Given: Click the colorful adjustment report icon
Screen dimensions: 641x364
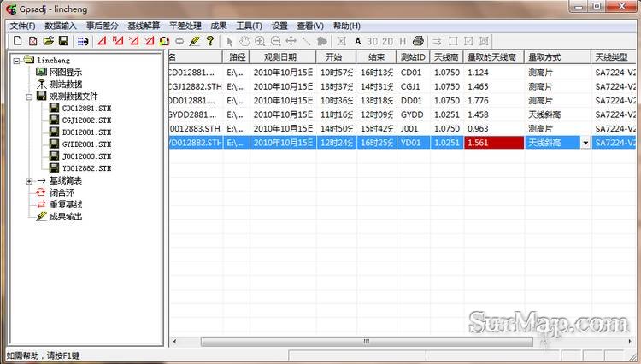Looking at the screenshot, I should (x=164, y=41).
